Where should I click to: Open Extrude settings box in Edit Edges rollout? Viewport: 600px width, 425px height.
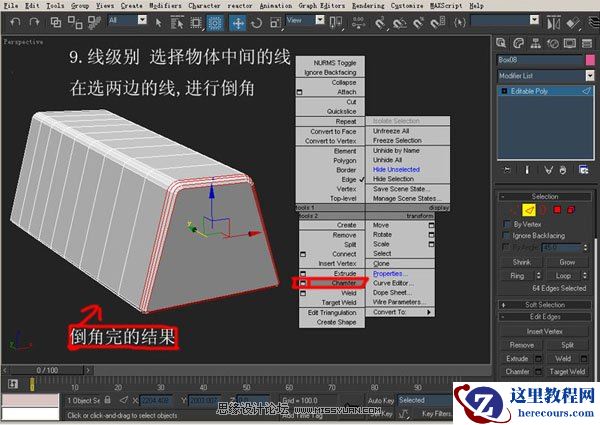[538, 358]
